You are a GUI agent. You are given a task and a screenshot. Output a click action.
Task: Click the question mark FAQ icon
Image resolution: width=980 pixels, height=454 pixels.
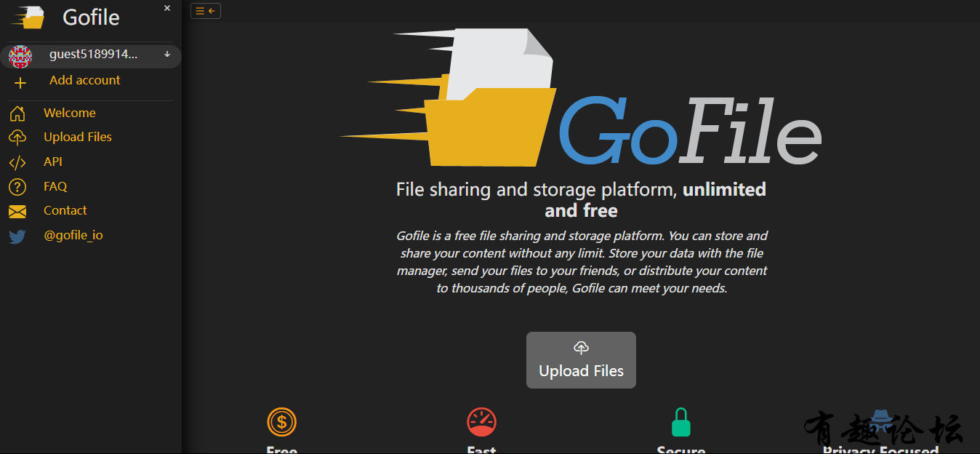click(x=17, y=187)
